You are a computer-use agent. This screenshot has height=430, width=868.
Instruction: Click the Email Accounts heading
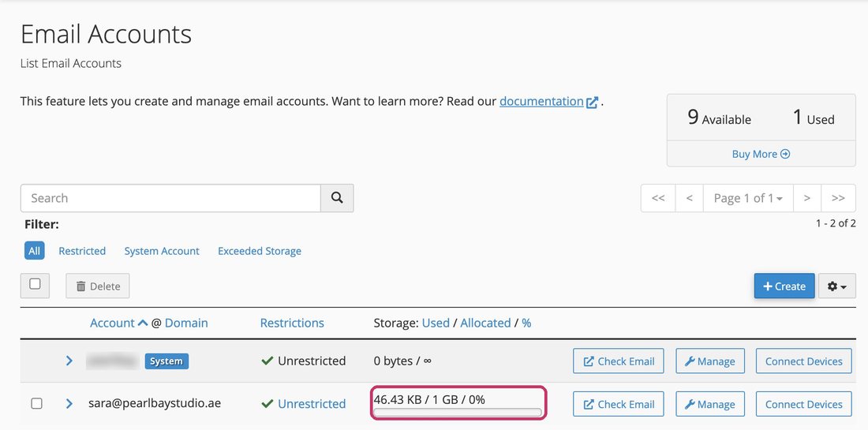point(107,34)
